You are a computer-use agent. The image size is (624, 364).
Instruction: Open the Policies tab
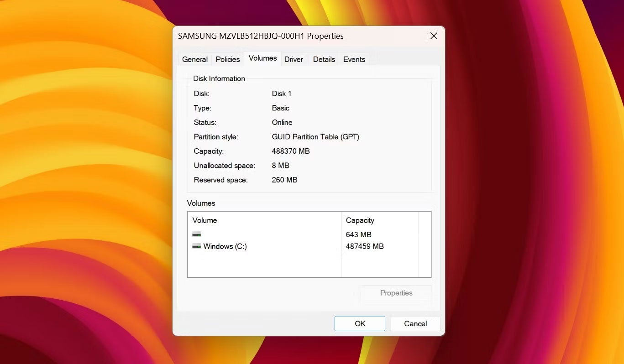tap(228, 59)
